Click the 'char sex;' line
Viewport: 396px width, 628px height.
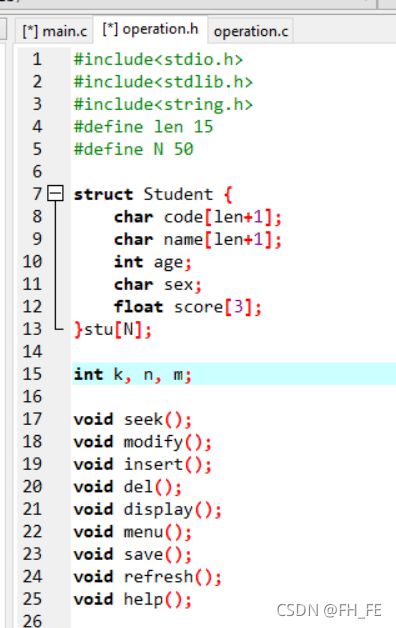pyautogui.click(x=158, y=284)
